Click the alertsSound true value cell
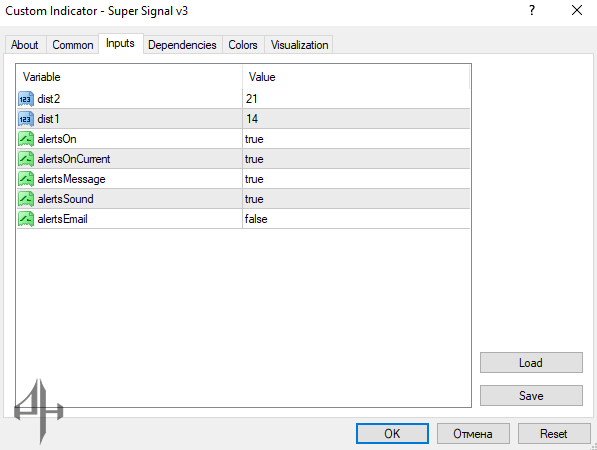 pyautogui.click(x=356, y=199)
